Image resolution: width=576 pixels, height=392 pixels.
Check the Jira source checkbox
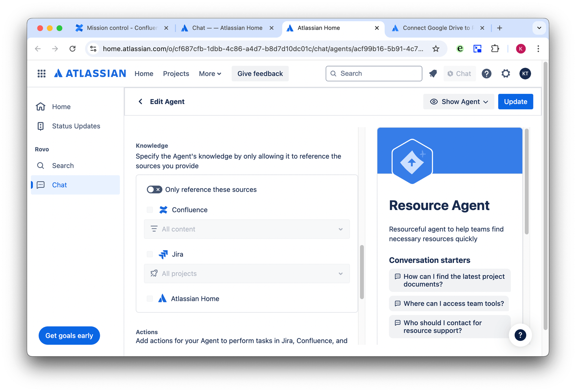coord(150,254)
